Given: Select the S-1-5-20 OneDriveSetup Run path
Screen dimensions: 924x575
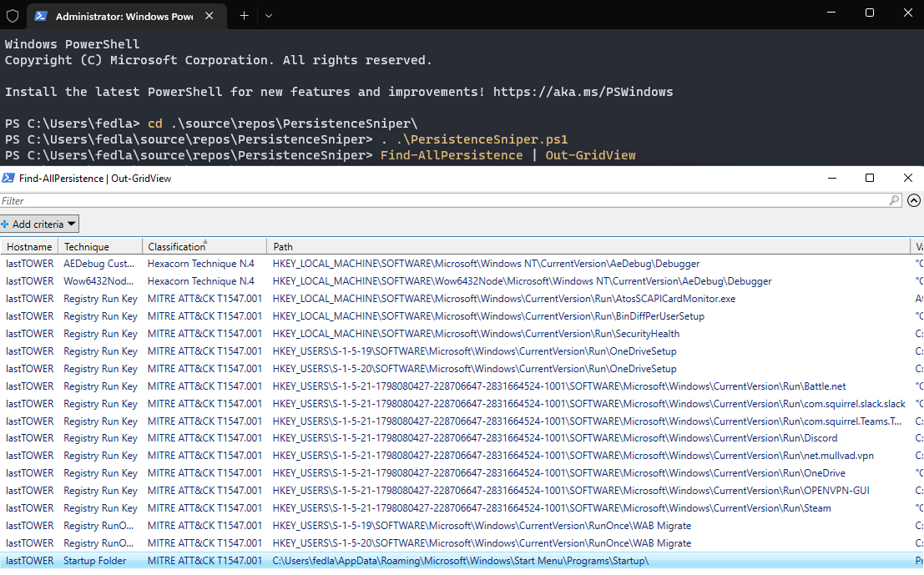Looking at the screenshot, I should pyautogui.click(x=474, y=369).
